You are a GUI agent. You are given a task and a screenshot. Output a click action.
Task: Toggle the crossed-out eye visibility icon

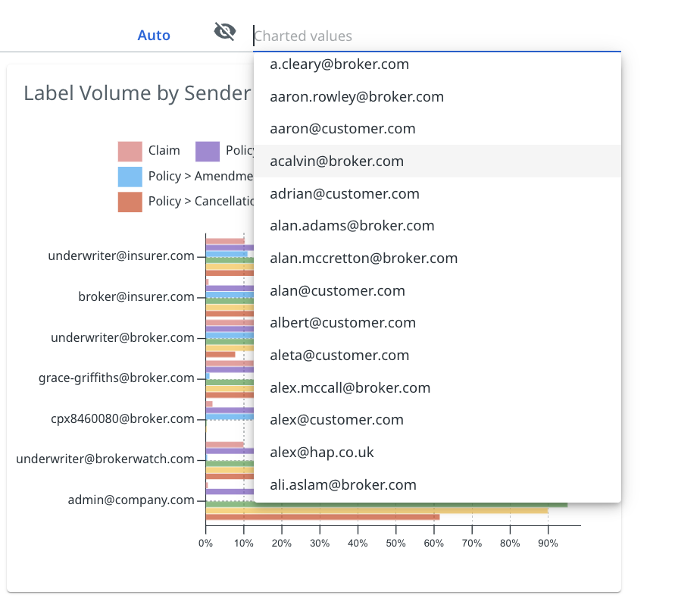(225, 32)
